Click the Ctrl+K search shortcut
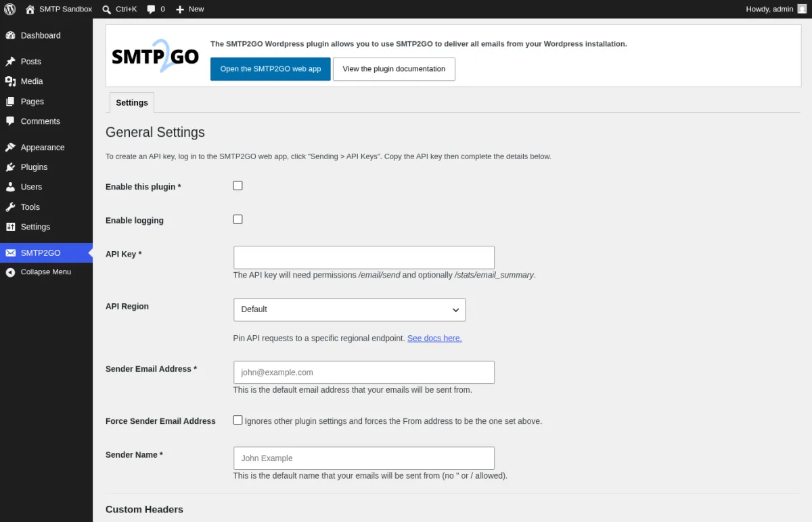The height and width of the screenshot is (522, 812). pyautogui.click(x=127, y=9)
